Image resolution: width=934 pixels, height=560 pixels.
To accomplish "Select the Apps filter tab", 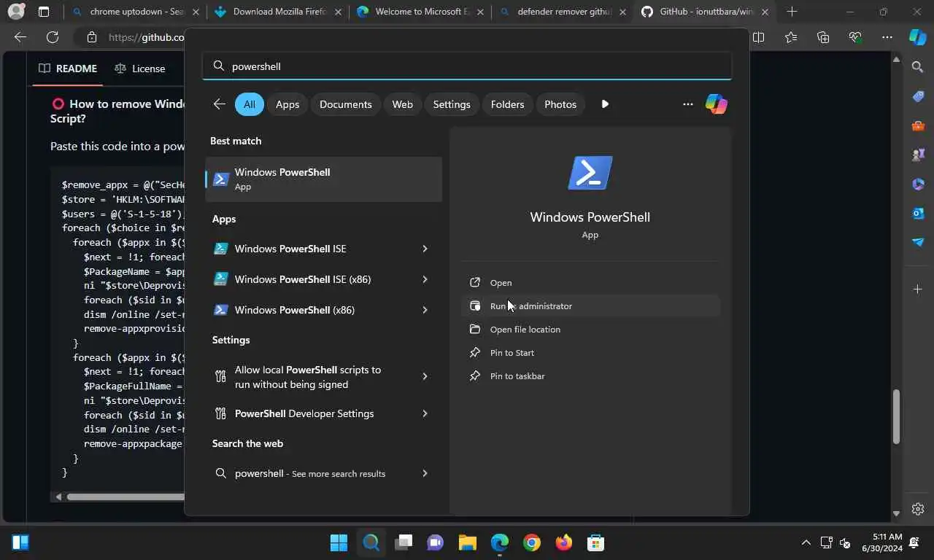I will pyautogui.click(x=287, y=104).
